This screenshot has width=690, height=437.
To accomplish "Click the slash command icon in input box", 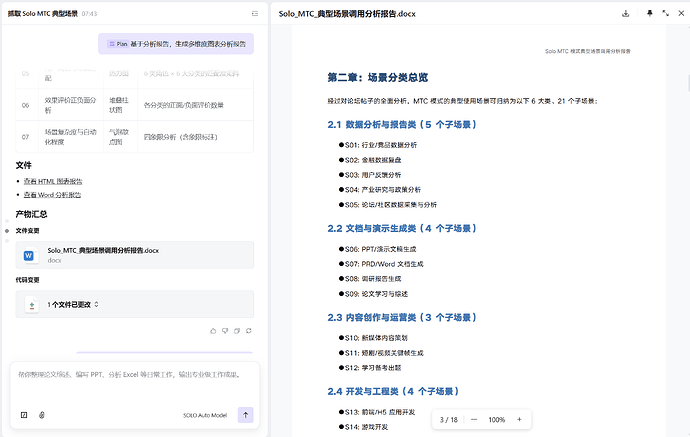I will 24,414.
